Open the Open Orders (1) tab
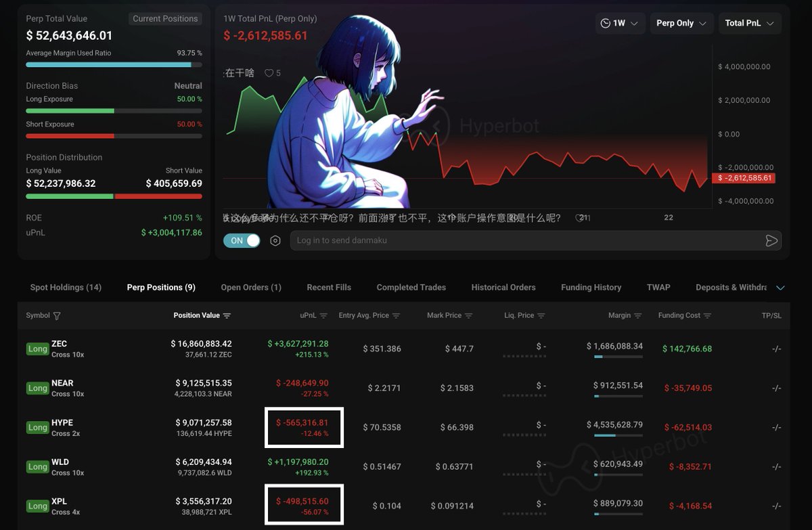 [x=251, y=288]
